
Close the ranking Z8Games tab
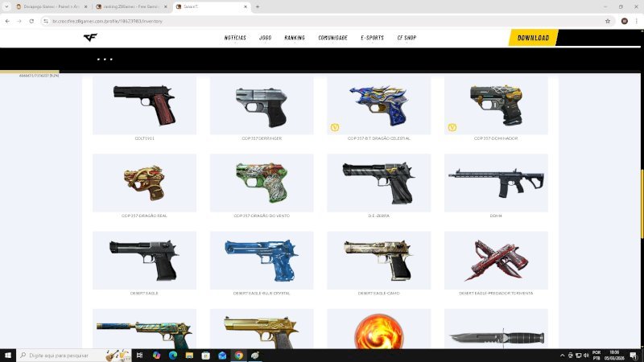coord(166,6)
